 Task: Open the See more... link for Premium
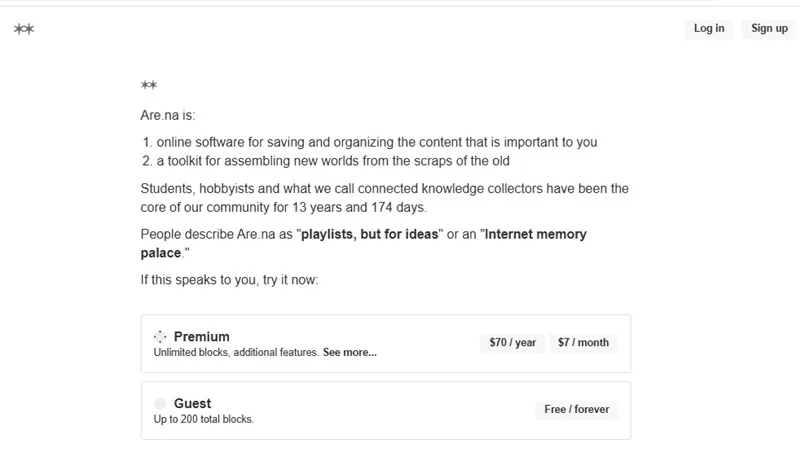[349, 352]
